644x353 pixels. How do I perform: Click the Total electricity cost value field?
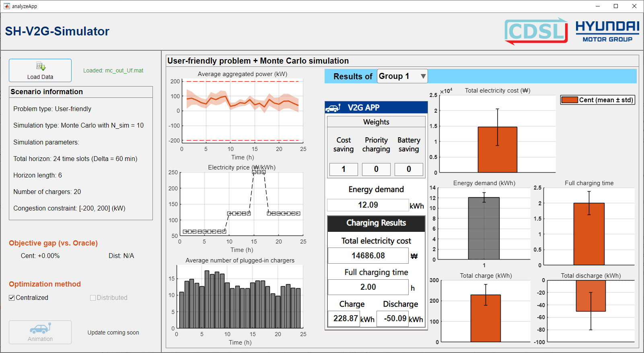pos(368,256)
